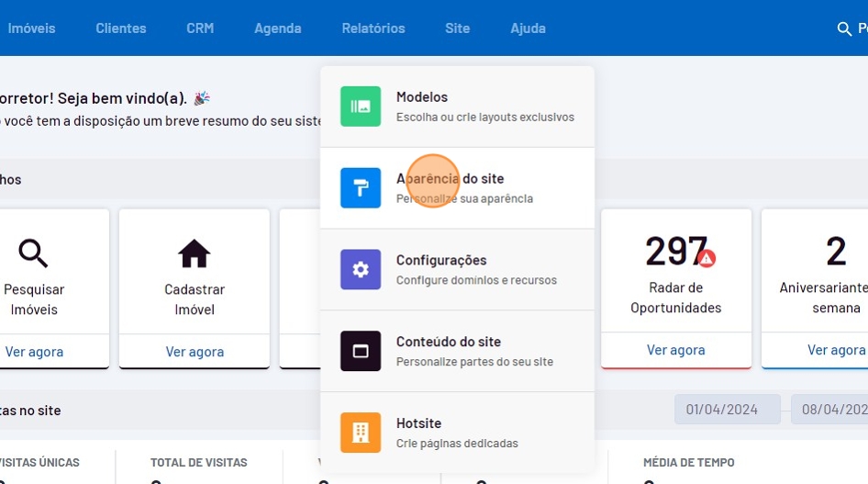
Task: Click the Cadastrar Imóvel house icon
Action: (195, 253)
